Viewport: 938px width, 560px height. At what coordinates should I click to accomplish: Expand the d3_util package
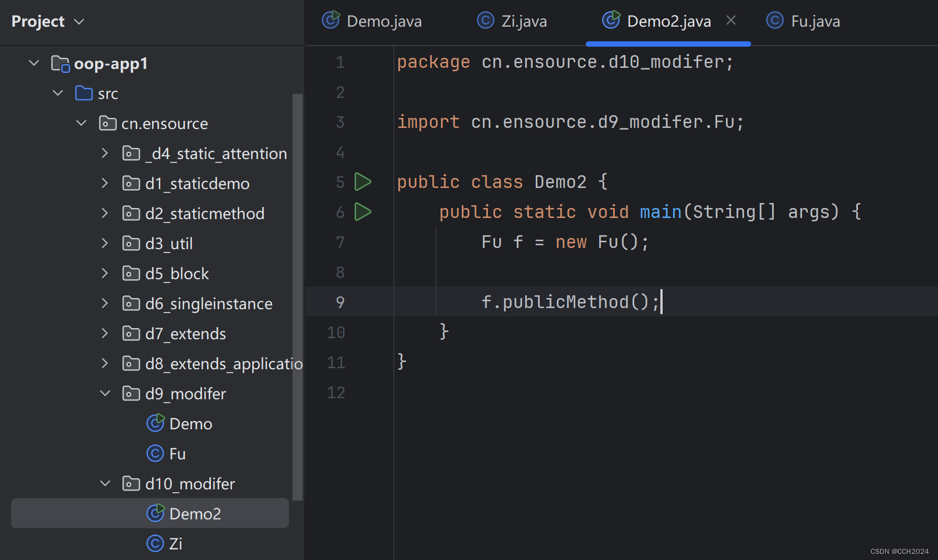105,244
